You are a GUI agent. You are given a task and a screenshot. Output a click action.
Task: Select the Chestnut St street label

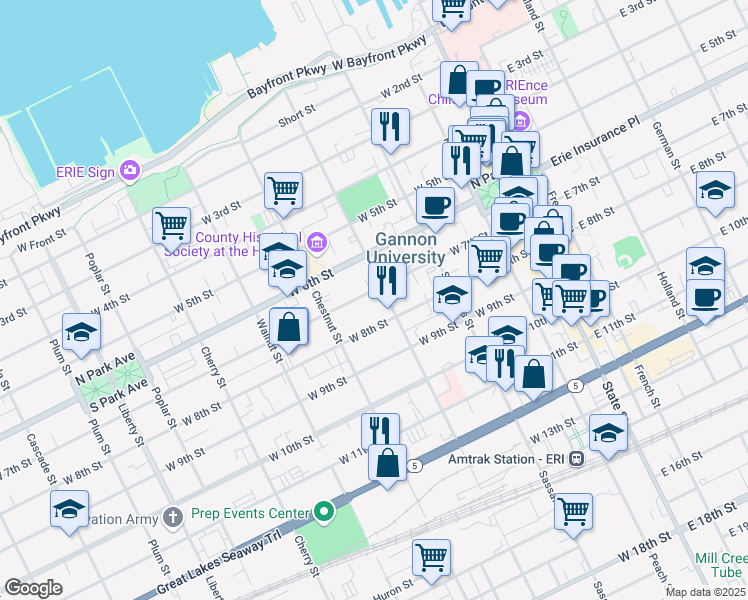[327, 317]
